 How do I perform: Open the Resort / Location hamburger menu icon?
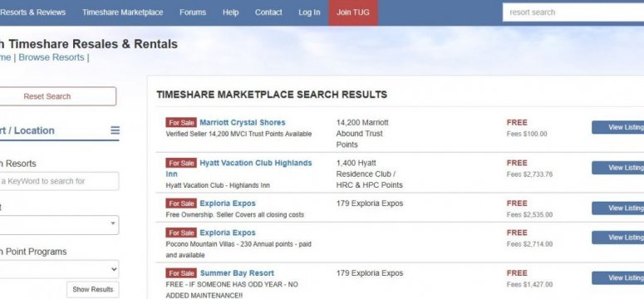pos(115,130)
